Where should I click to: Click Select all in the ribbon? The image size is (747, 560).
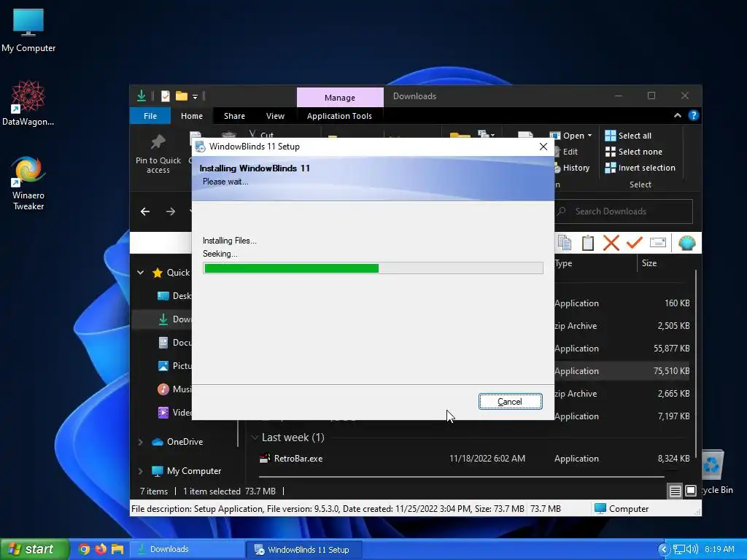(x=628, y=136)
